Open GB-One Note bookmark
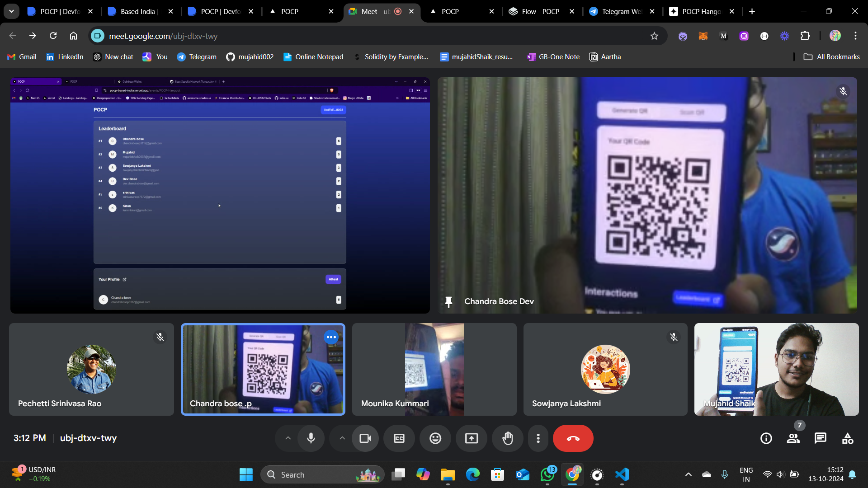 tap(553, 57)
